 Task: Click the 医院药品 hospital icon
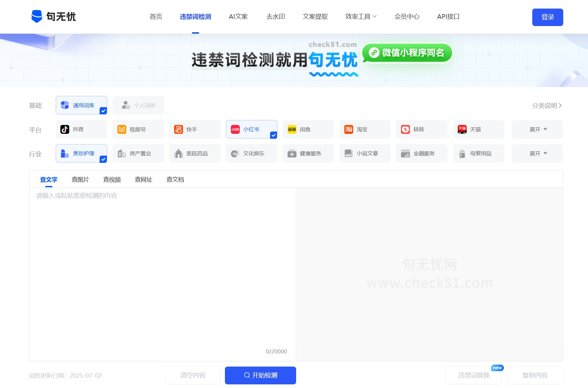click(178, 153)
